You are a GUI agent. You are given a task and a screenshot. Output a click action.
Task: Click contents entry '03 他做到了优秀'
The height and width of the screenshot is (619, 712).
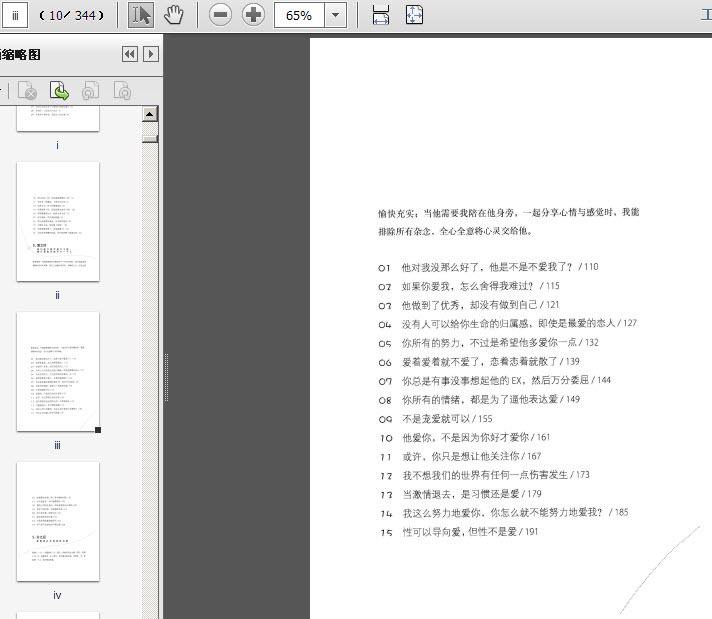click(469, 305)
